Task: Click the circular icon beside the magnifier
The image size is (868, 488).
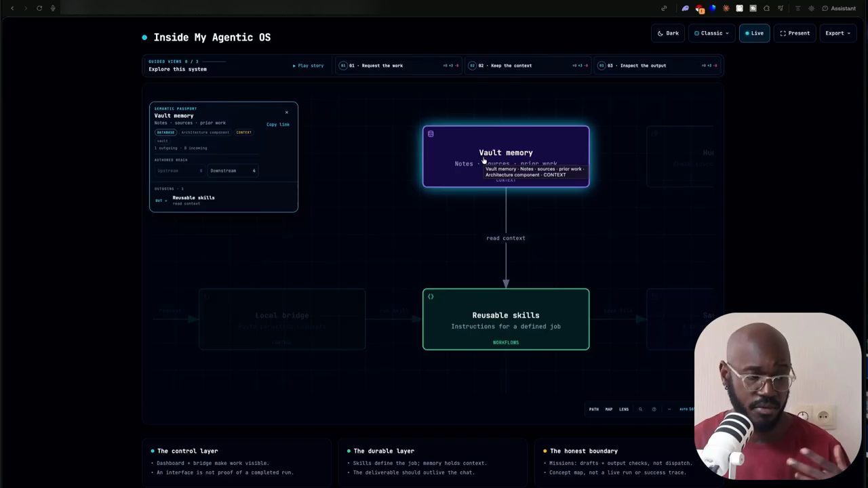Action: (654, 409)
